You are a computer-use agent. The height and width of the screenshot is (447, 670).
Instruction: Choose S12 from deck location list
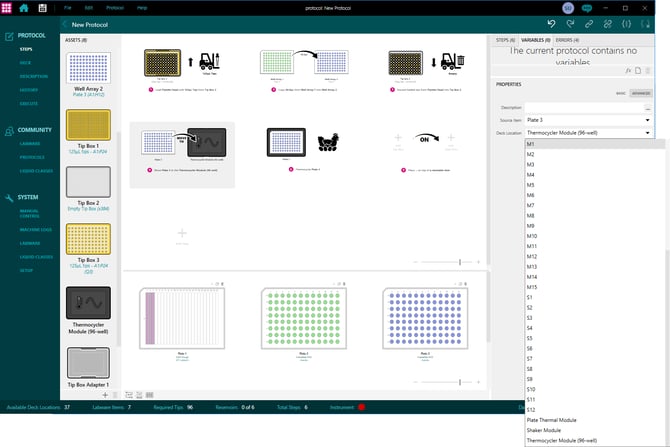point(595,410)
